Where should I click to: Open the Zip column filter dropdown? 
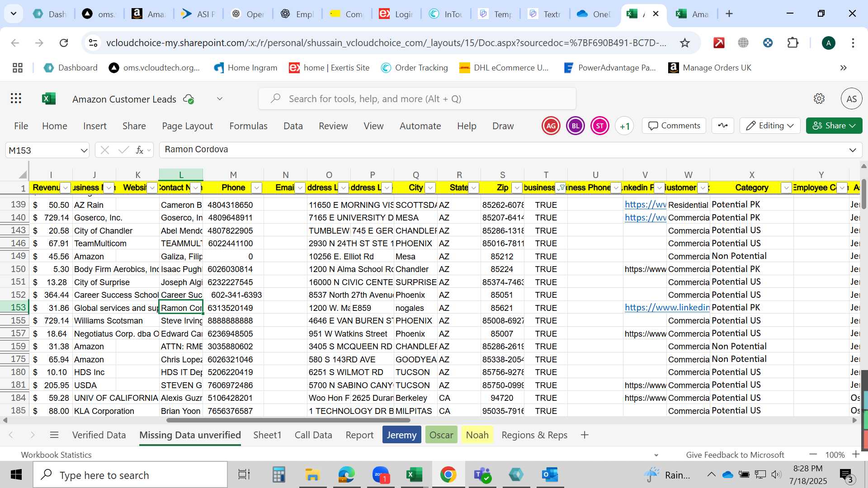coord(517,188)
